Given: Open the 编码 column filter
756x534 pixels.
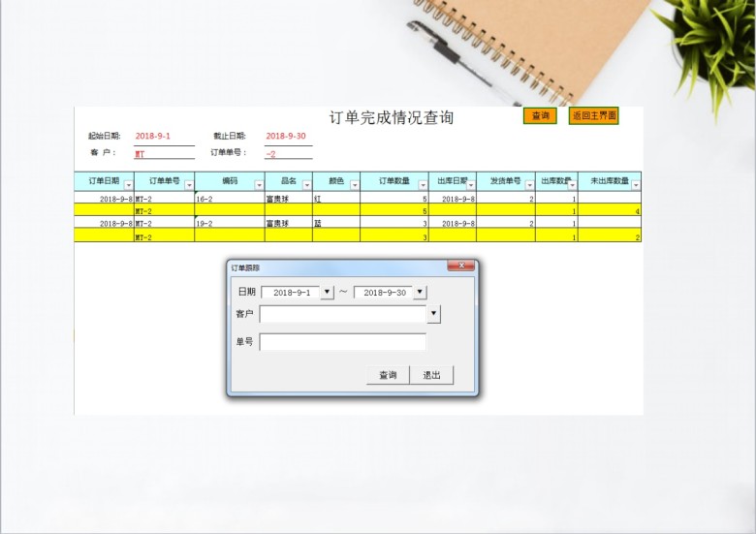Looking at the screenshot, I should [x=259, y=185].
